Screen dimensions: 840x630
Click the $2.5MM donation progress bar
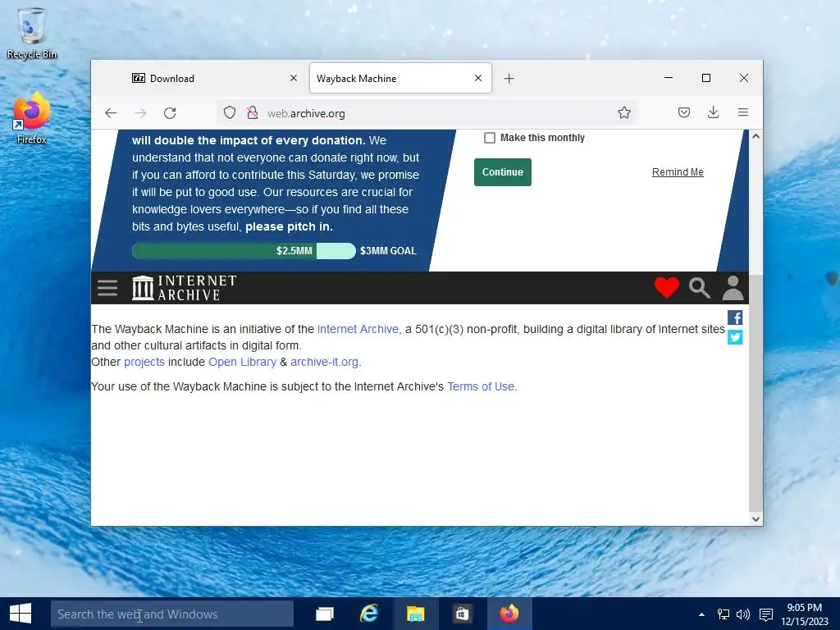point(244,251)
